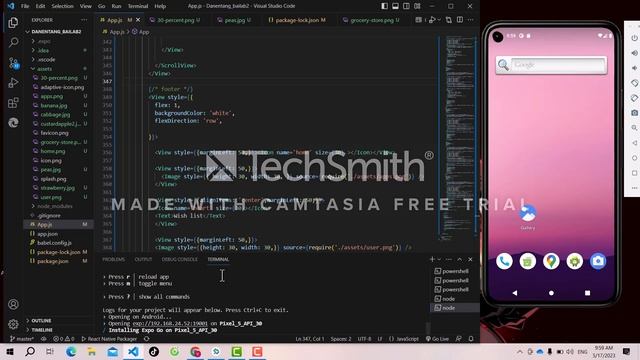This screenshot has width=640, height=360.
Task: Open the Explorer view in activity bar
Action: (13, 23)
